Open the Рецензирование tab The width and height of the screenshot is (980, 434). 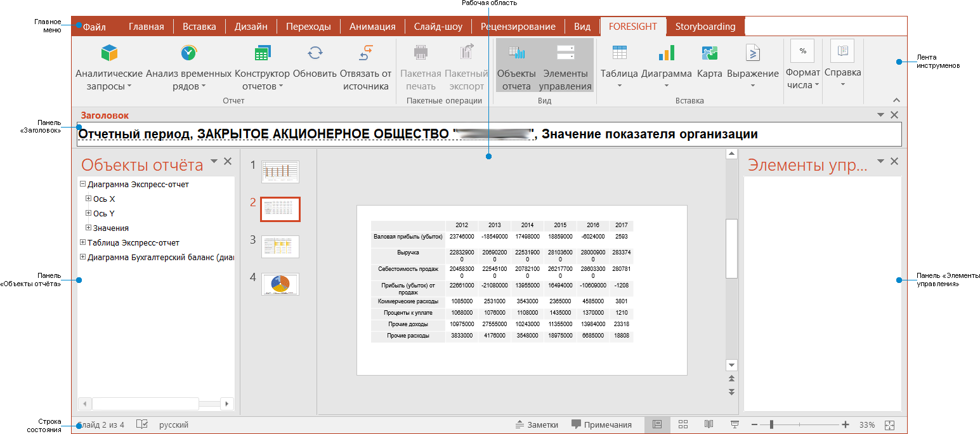coord(518,26)
